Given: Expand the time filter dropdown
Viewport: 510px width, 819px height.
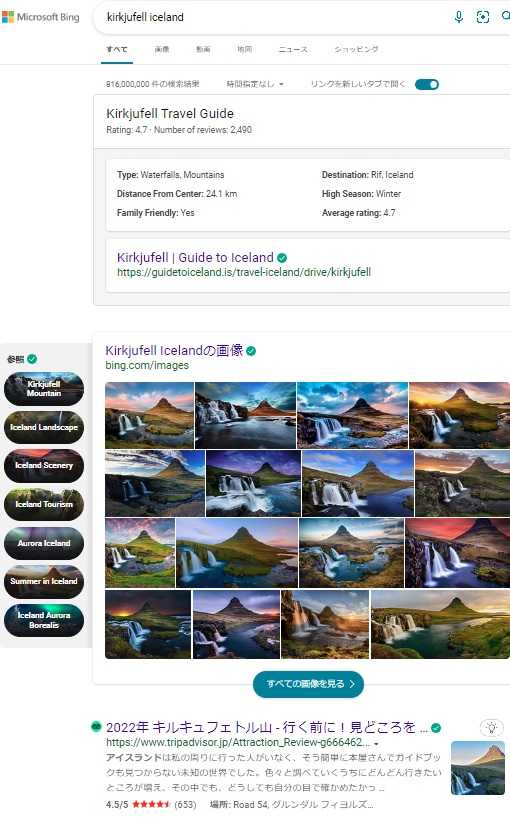Looking at the screenshot, I should pos(255,84).
